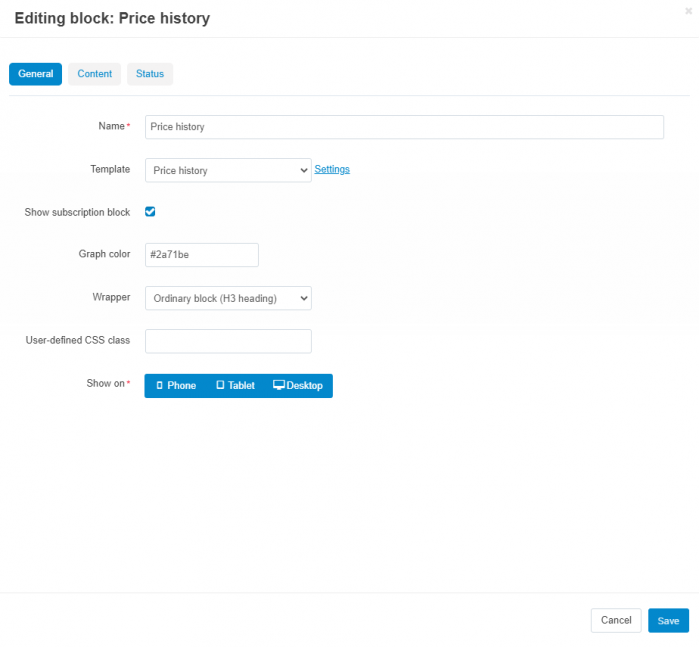The image size is (700, 647).
Task: Click the Cancel button
Action: 616,621
